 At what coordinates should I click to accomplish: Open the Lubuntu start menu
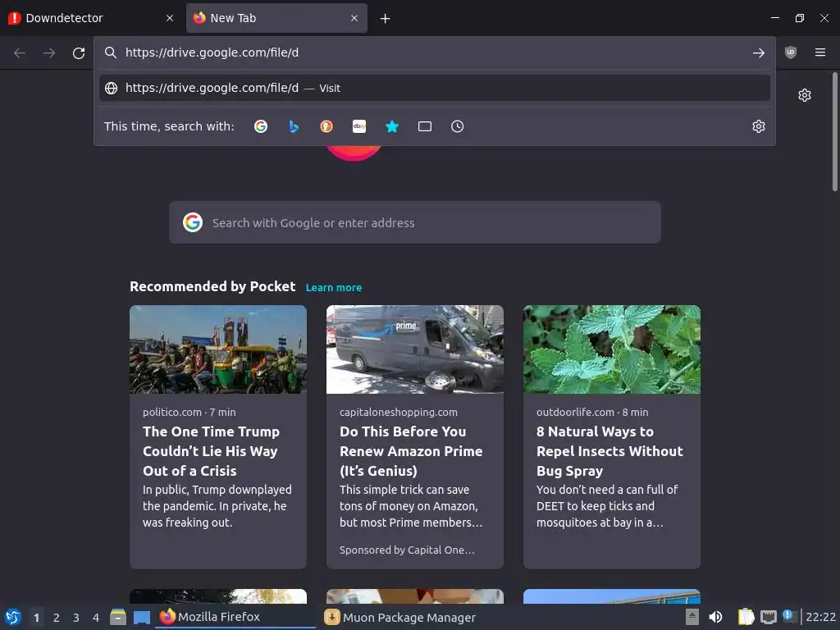13,617
